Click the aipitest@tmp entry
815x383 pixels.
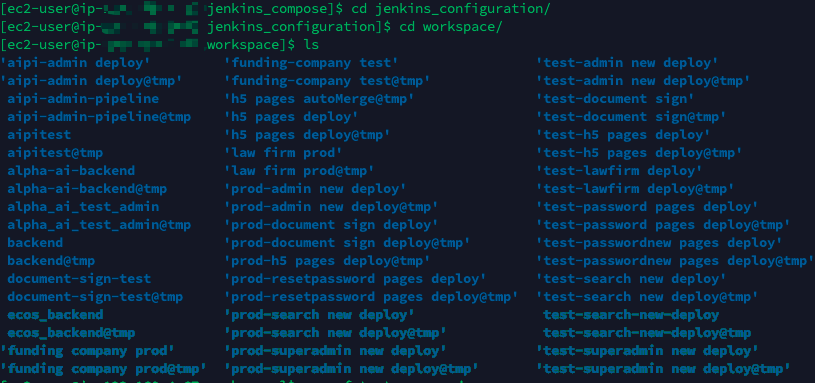coord(55,153)
